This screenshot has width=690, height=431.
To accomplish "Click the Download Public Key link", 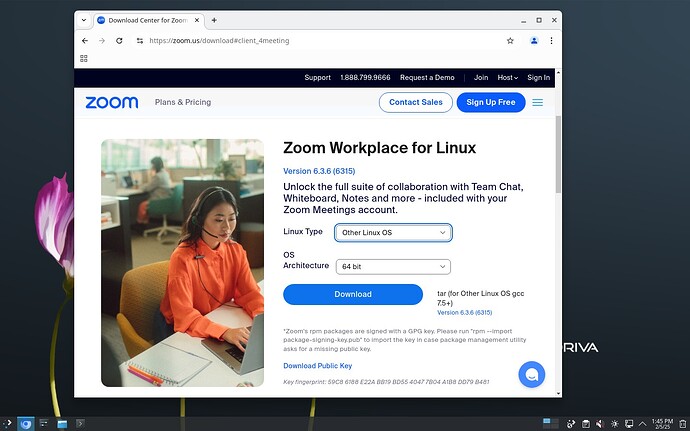I will (317, 366).
